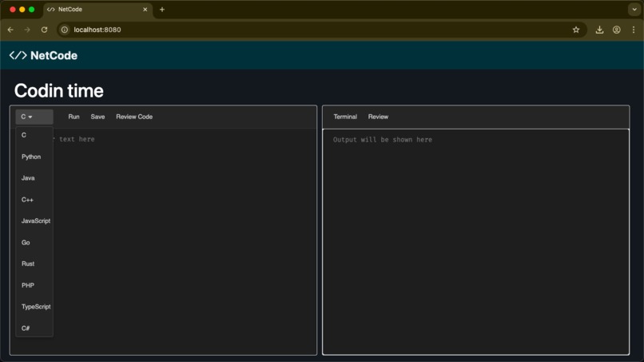Pick C++ from the language options

pos(34,200)
